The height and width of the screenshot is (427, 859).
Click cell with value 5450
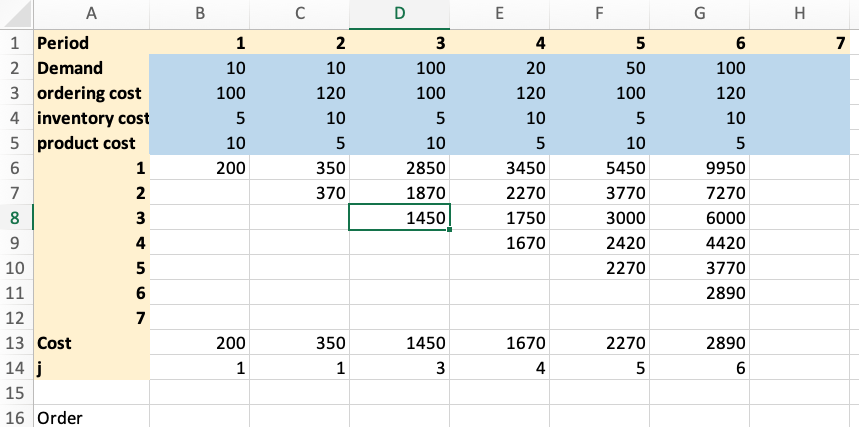(599, 168)
